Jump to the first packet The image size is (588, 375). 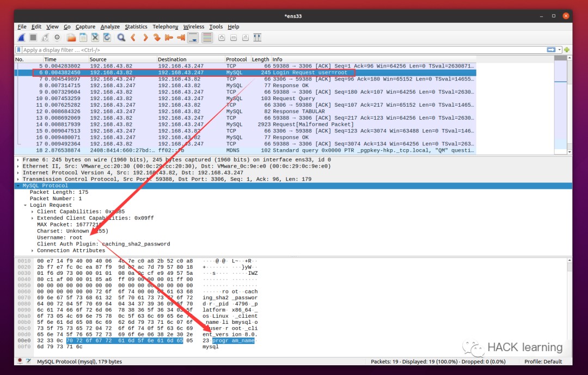[169, 38]
